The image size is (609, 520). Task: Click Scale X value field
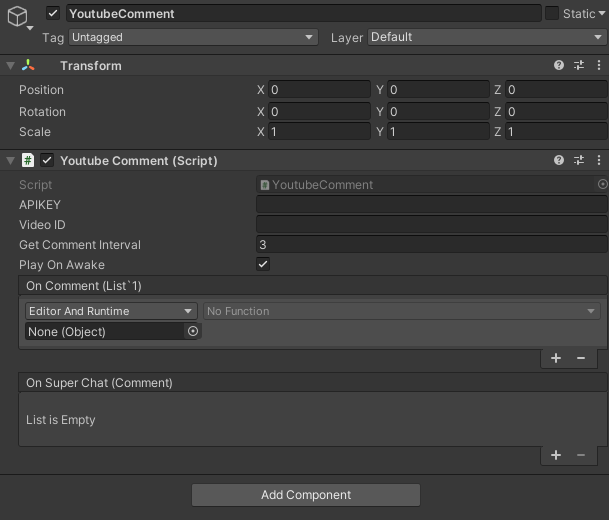(x=319, y=132)
